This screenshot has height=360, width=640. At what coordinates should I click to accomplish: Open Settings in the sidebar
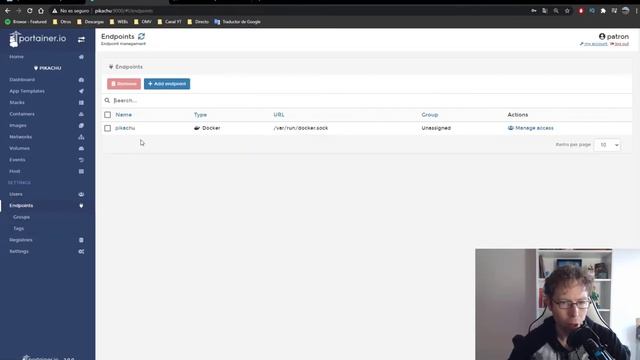[19, 251]
